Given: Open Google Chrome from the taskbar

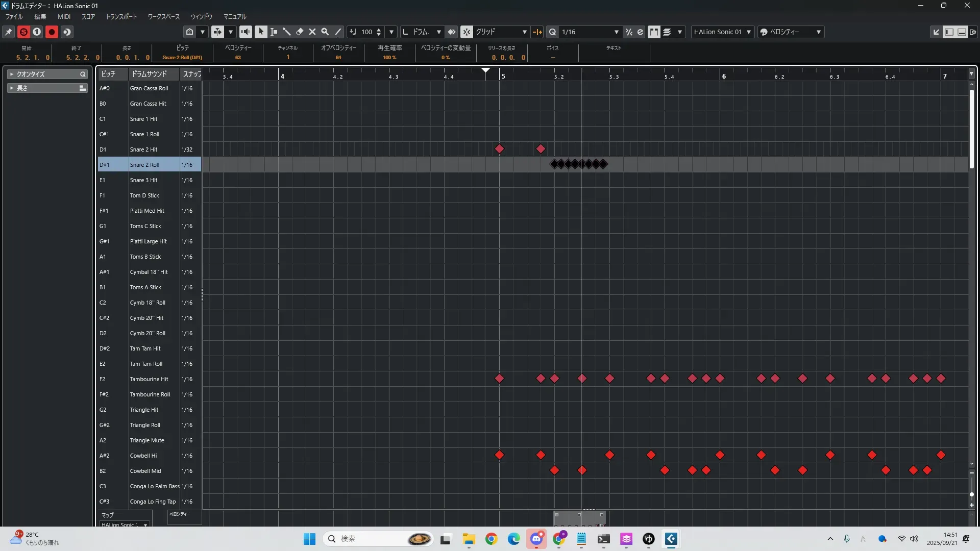Looking at the screenshot, I should pos(491,539).
